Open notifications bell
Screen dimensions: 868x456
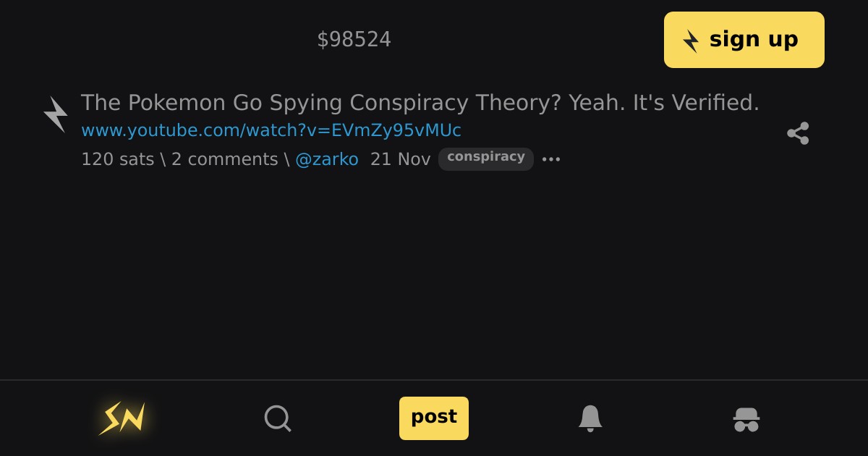[590, 418]
